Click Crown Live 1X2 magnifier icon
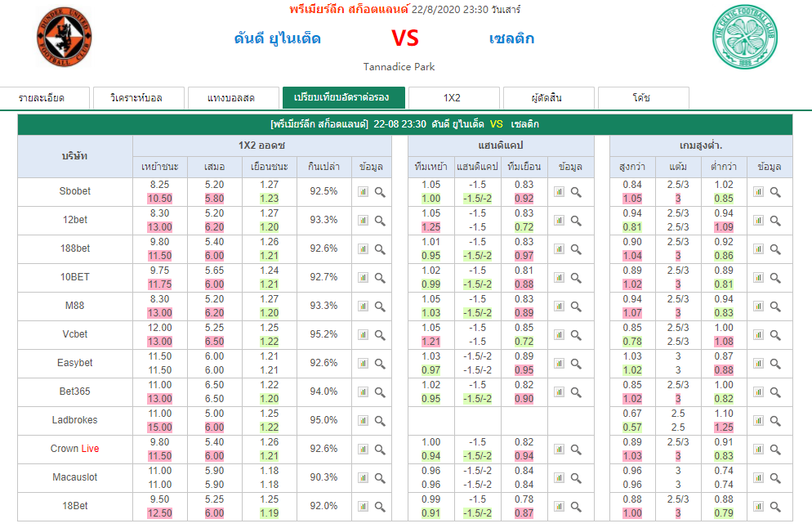 pyautogui.click(x=380, y=450)
